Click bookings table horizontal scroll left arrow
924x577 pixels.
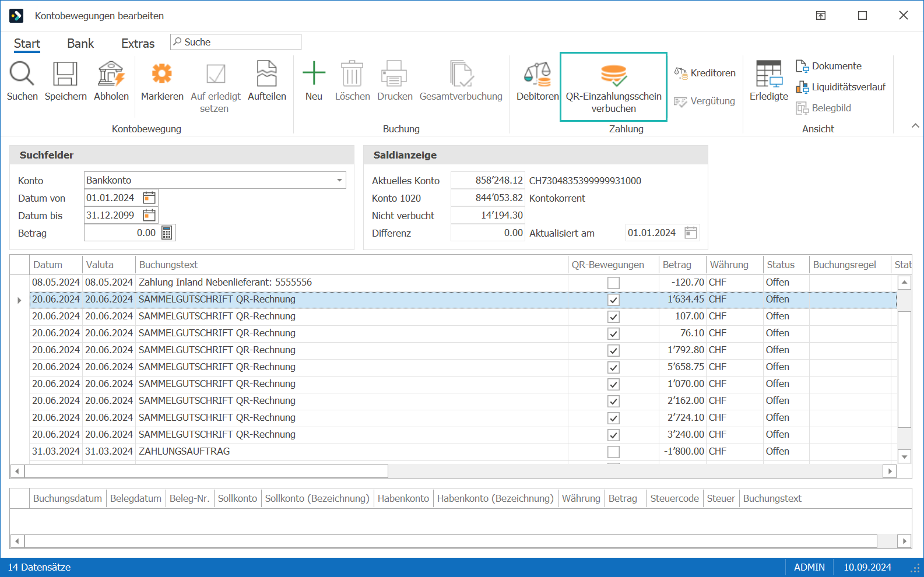17,541
